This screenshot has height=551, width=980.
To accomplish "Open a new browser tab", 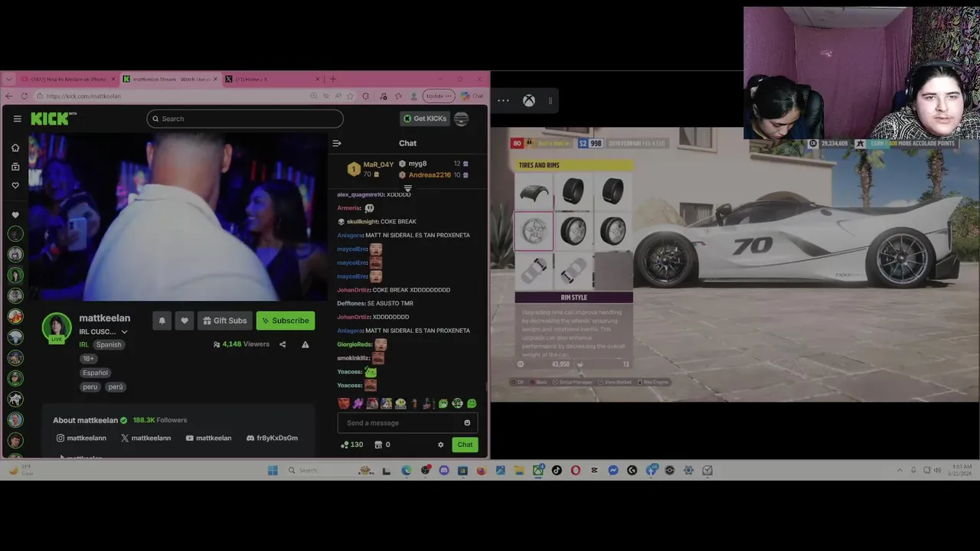I will point(332,79).
